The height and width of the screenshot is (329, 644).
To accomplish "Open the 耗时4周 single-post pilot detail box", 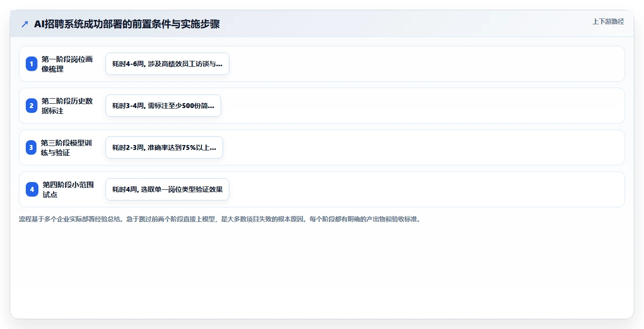I will (167, 189).
